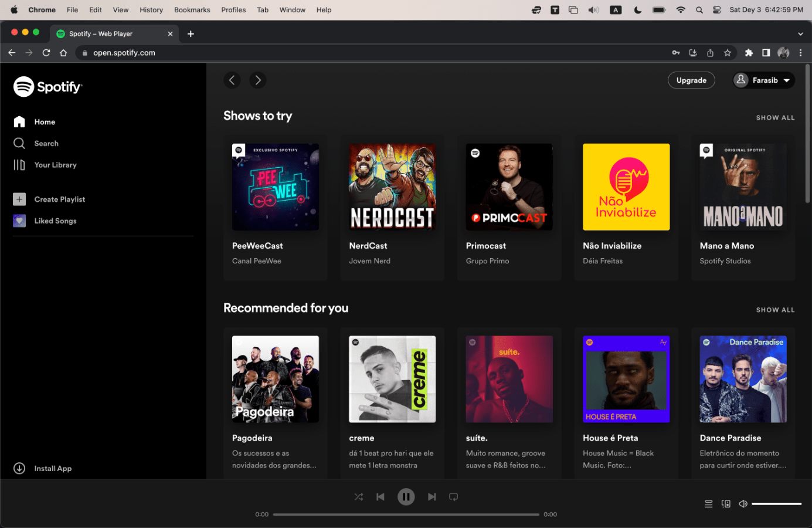Reload the page in Chrome

[x=46, y=53]
